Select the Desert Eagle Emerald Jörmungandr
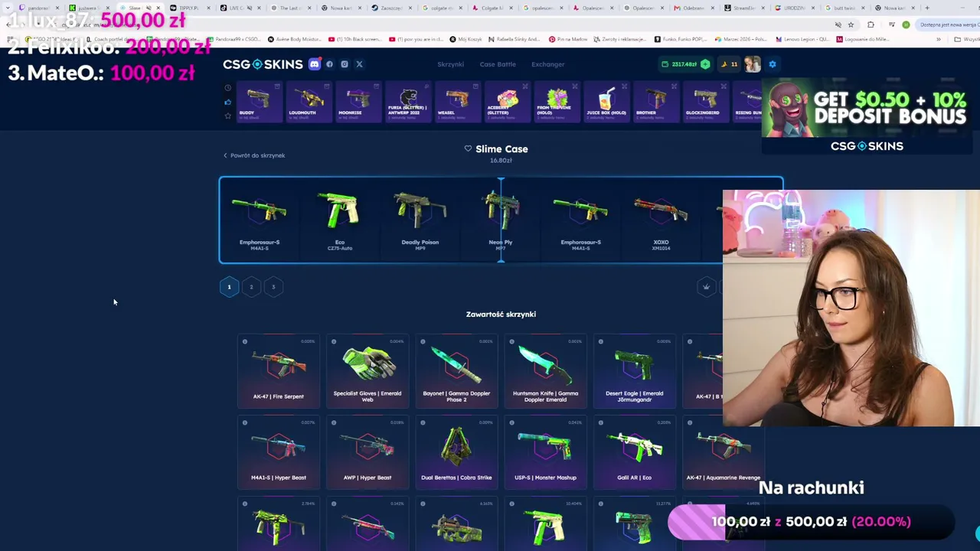The height and width of the screenshot is (551, 980). (x=634, y=371)
